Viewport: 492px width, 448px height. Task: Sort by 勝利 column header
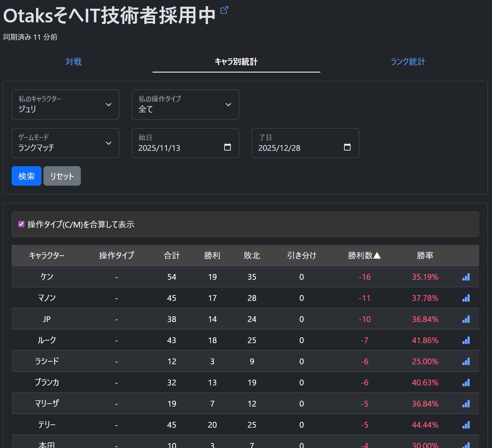click(x=212, y=255)
